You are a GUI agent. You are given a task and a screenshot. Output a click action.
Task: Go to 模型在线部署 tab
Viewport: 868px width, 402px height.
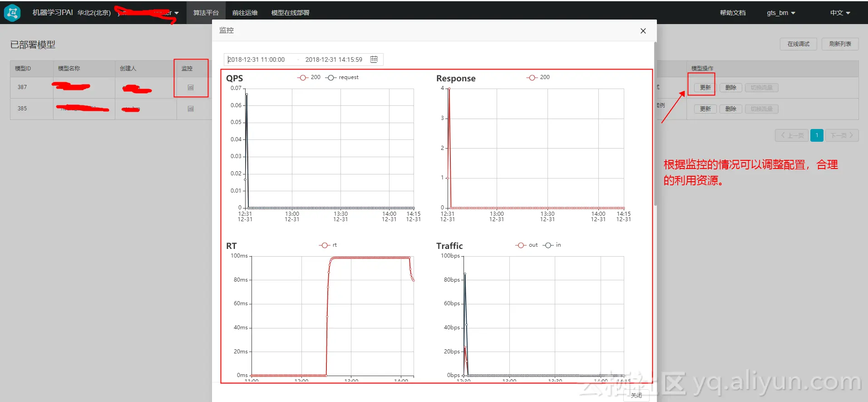[290, 13]
